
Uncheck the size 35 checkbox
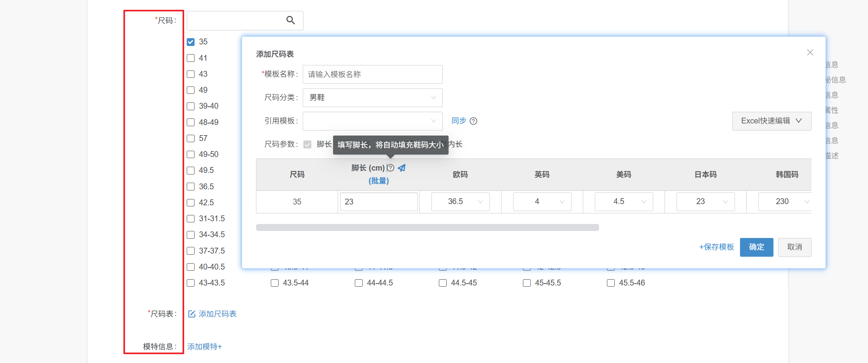click(x=191, y=42)
